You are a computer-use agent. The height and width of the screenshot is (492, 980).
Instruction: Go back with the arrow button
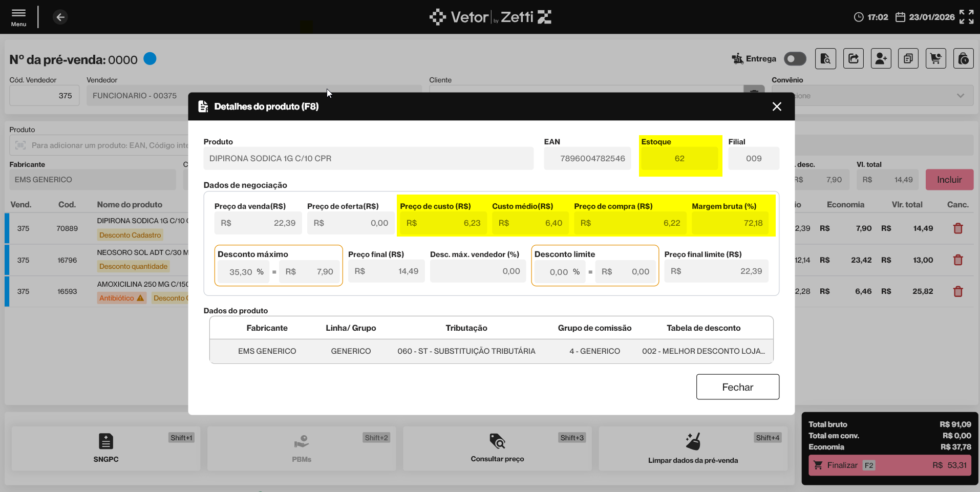click(60, 17)
